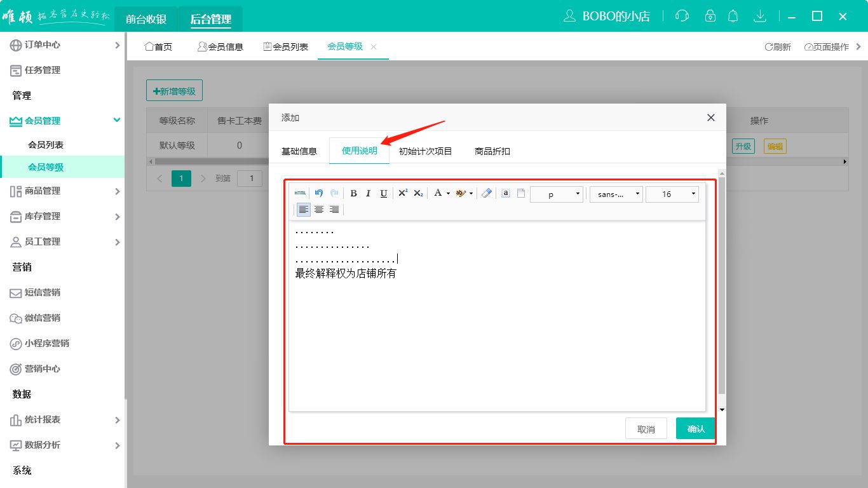The width and height of the screenshot is (868, 488).
Task: Click inside the rich text editing area
Action: [x=497, y=316]
